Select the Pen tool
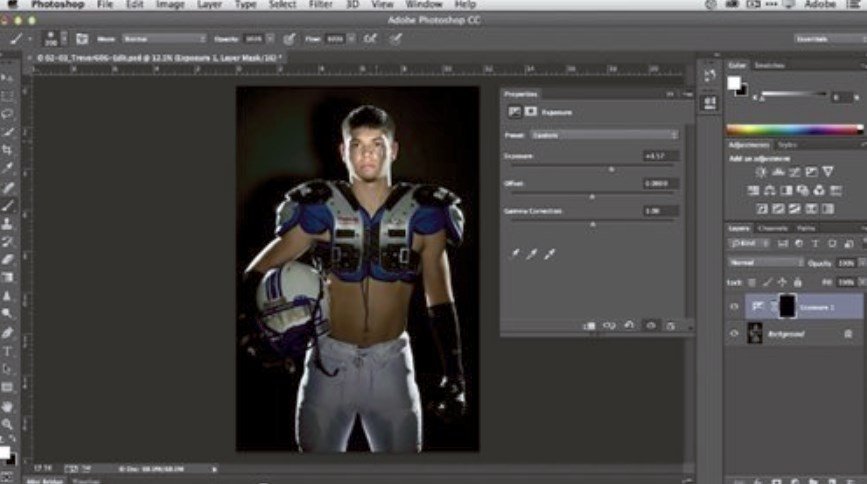867x484 pixels. pyautogui.click(x=7, y=333)
